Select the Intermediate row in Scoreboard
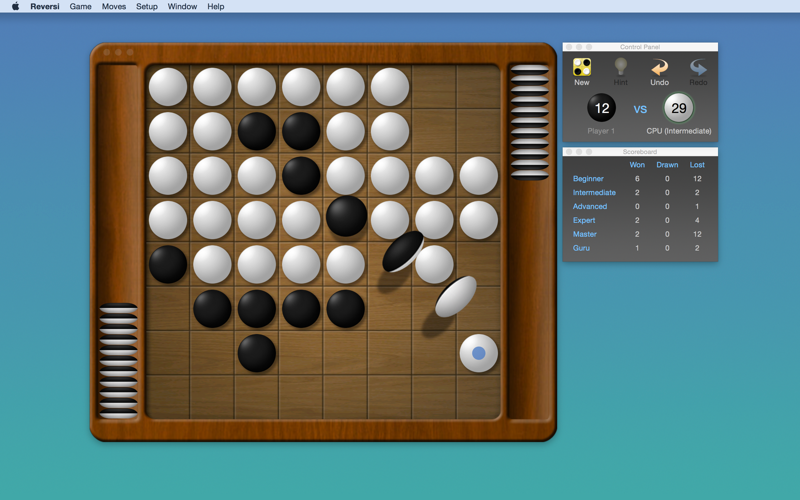Screen dimensions: 800x500 [640, 192]
